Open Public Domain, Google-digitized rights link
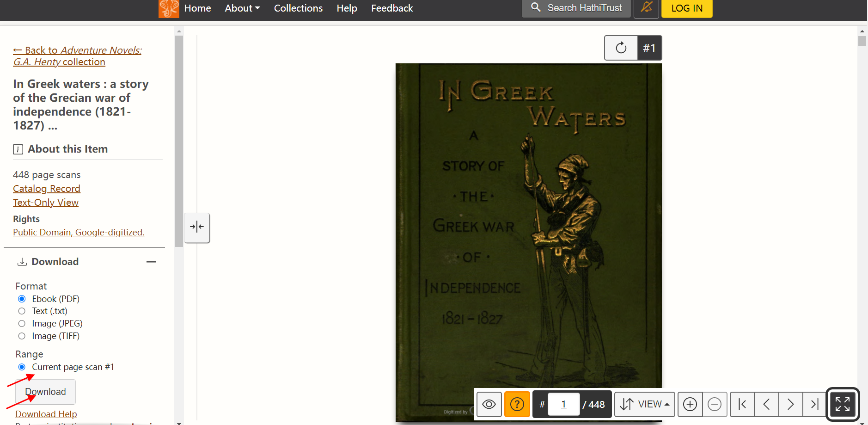 tap(79, 232)
